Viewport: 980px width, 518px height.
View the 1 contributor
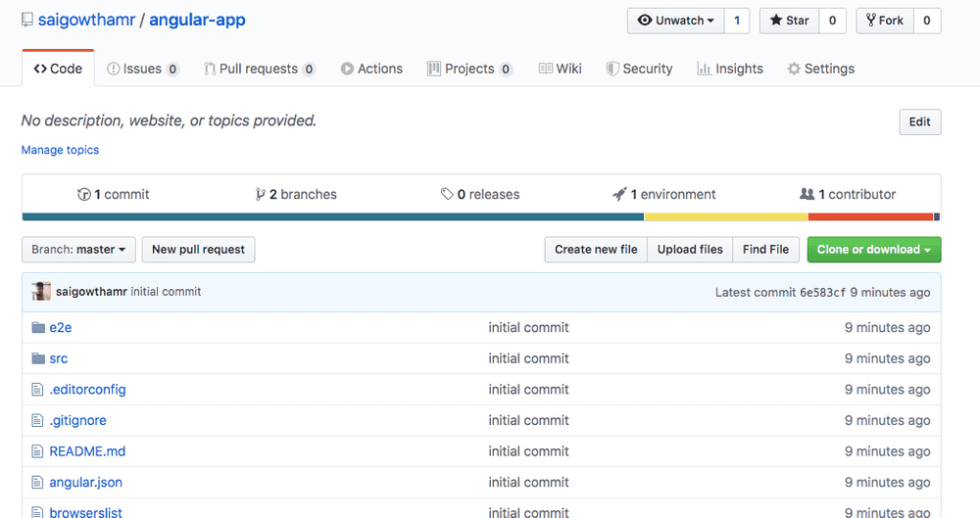(x=848, y=194)
